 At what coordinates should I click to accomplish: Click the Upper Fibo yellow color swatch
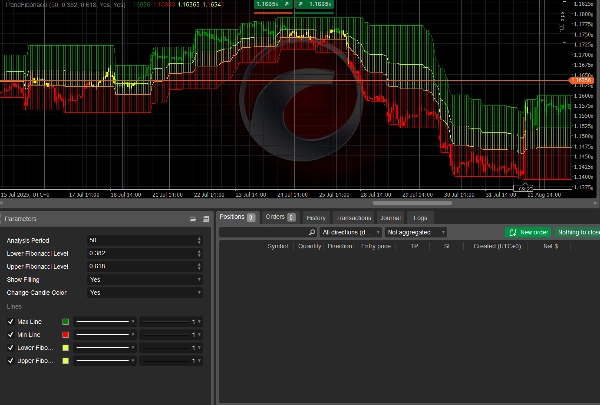pos(65,361)
